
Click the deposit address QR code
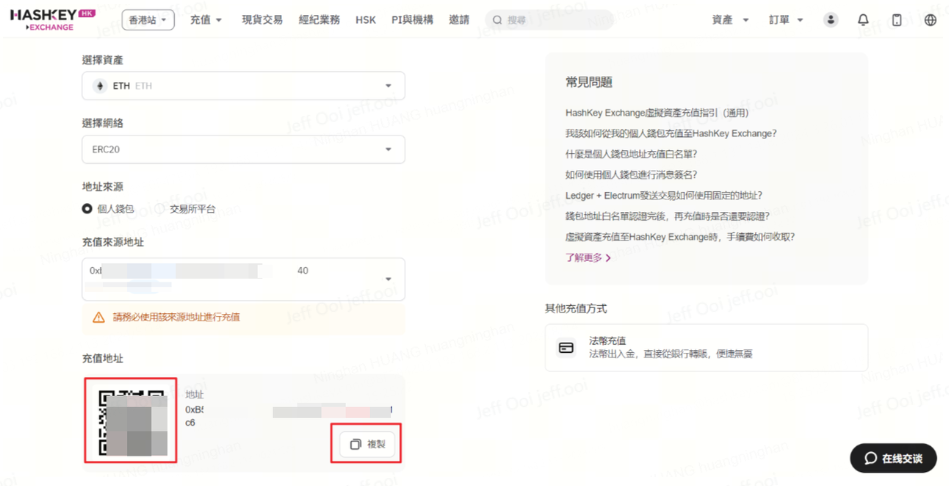pyautogui.click(x=131, y=421)
